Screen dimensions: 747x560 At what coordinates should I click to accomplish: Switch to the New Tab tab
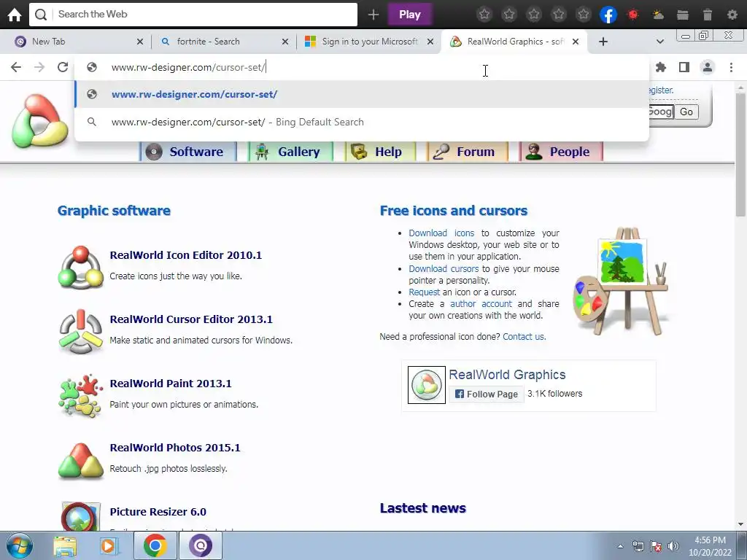(x=77, y=42)
